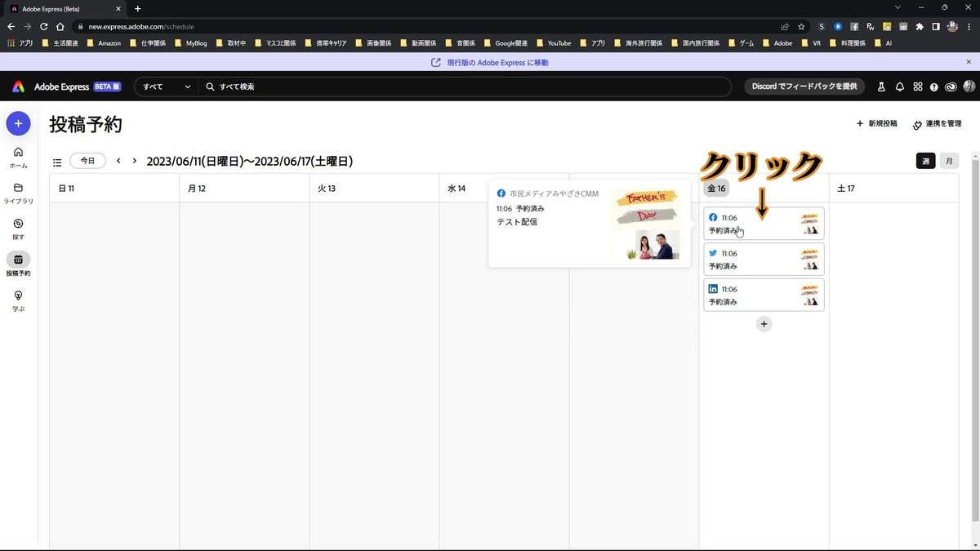Click the すべて検索 search field

pyautogui.click(x=465, y=87)
